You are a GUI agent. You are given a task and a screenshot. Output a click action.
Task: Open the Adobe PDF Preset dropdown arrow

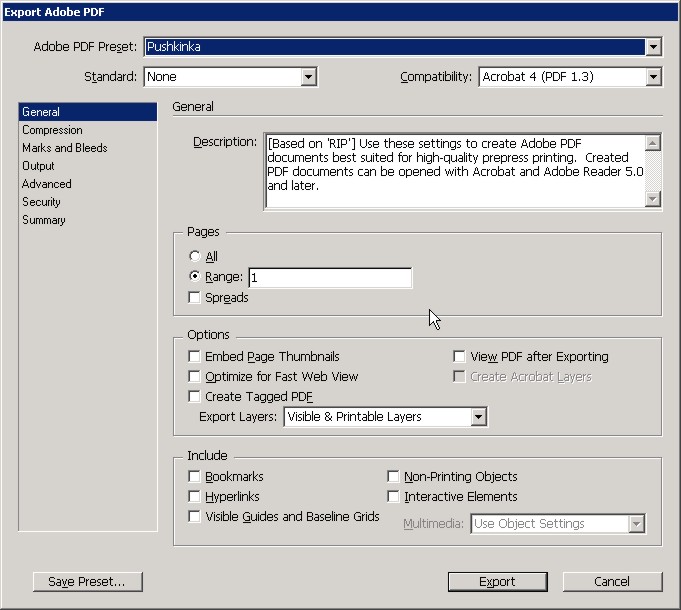click(x=653, y=47)
